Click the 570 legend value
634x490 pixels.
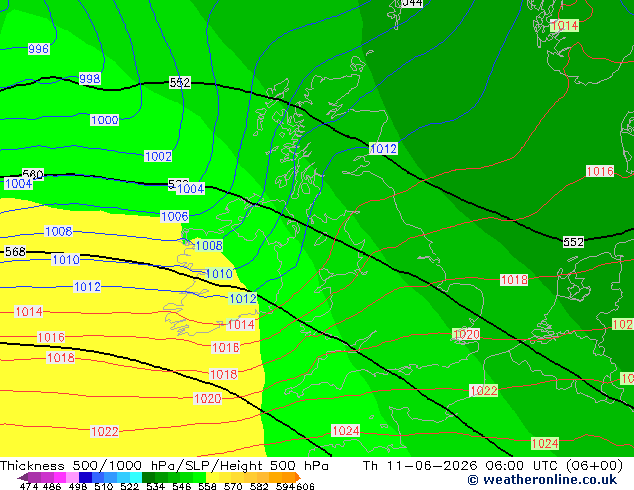(233, 486)
